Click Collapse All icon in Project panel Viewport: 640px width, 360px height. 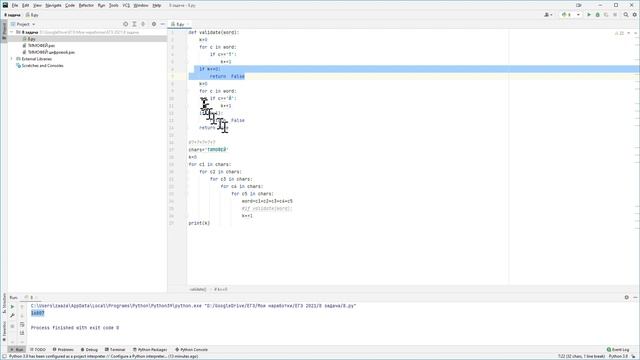143,24
